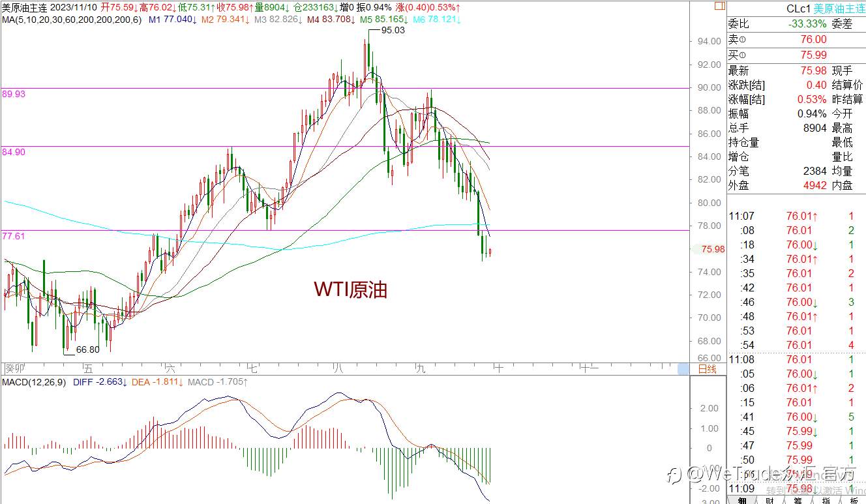Click the M6 78.121 moving average value
The height and width of the screenshot is (504, 866).
(436, 20)
